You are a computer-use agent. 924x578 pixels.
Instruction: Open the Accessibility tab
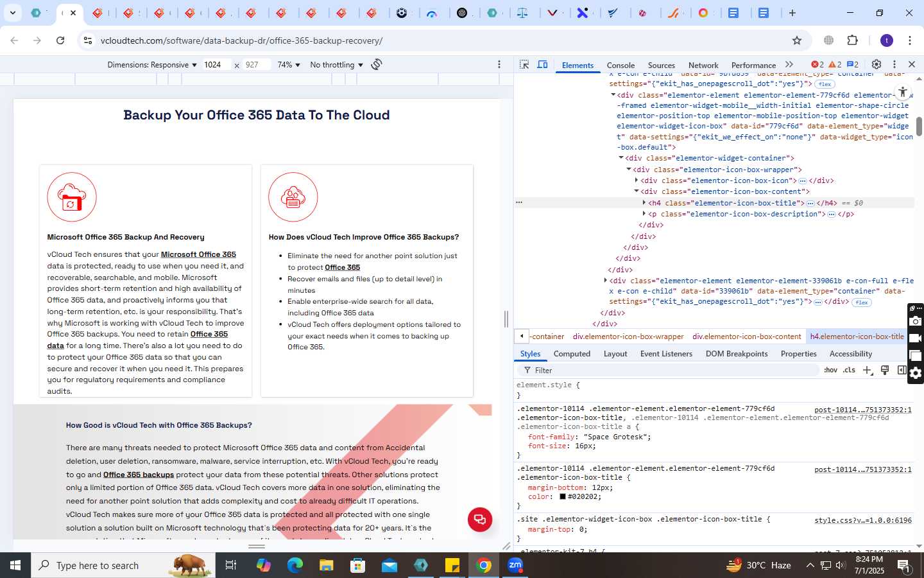[851, 354]
